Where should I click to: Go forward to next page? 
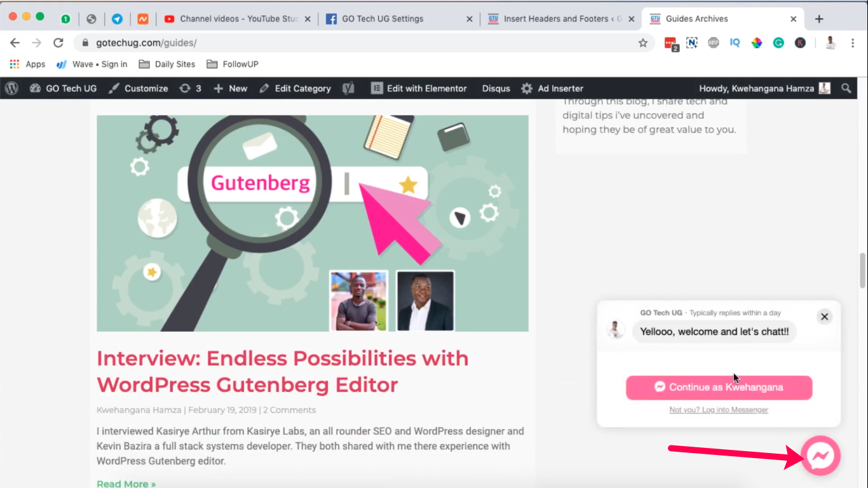click(x=37, y=43)
